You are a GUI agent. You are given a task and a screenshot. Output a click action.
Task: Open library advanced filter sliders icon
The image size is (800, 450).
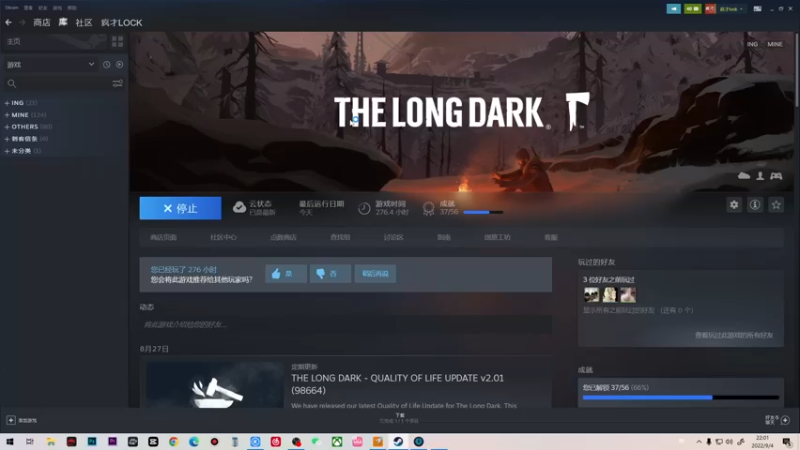(x=117, y=83)
